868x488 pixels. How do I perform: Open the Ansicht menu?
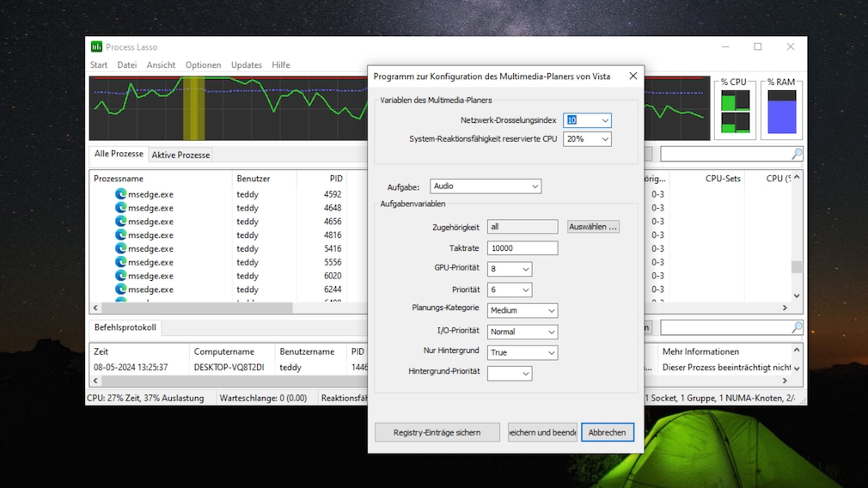click(161, 64)
